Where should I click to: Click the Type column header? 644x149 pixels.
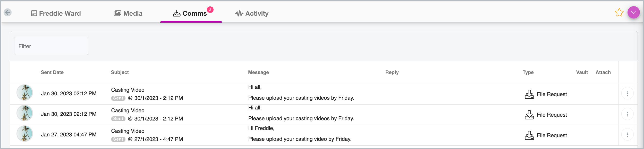click(x=528, y=72)
